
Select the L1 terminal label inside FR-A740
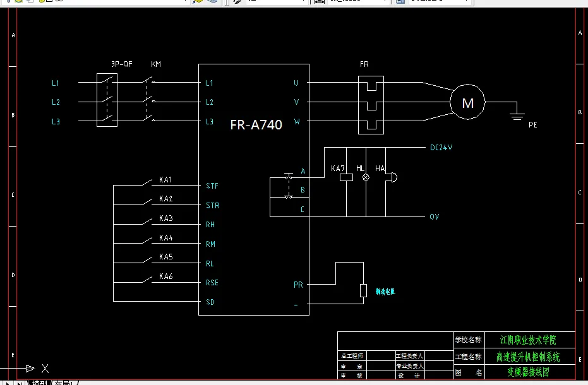(209, 83)
